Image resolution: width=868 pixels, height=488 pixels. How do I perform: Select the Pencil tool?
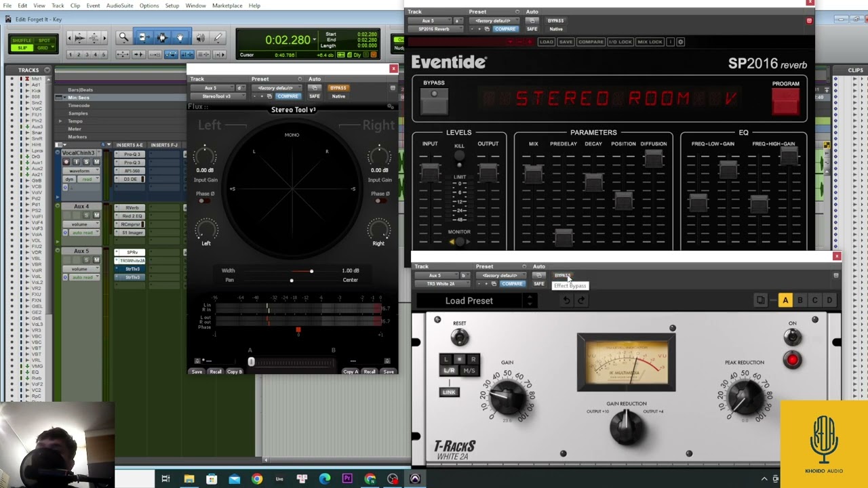(x=218, y=38)
